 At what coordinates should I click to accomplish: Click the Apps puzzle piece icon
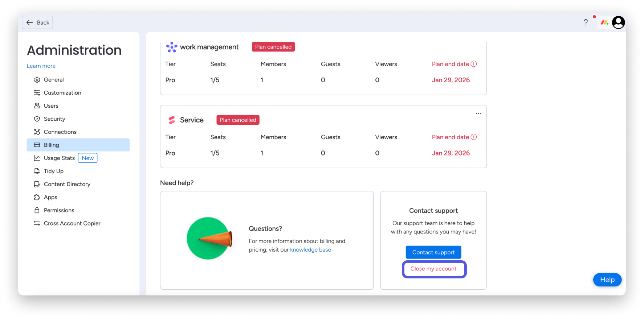[x=37, y=197]
